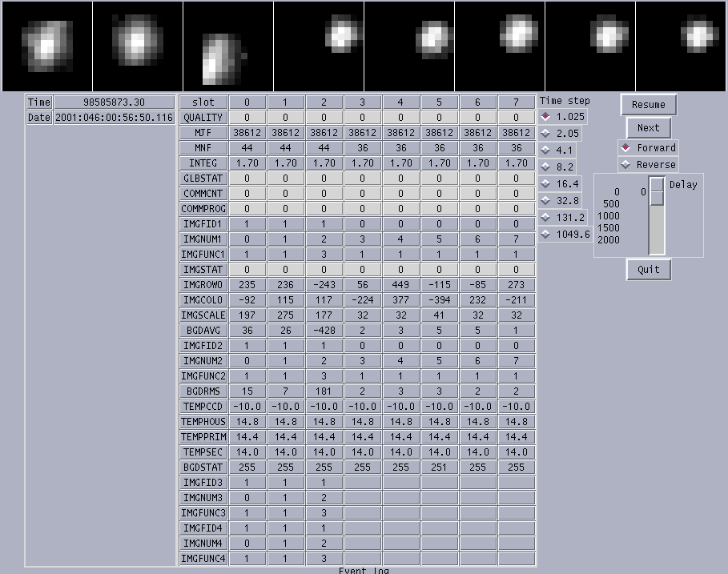Click the IMGNUM1 value 5
Image resolution: width=728 pixels, height=574 pixels.
439,239
